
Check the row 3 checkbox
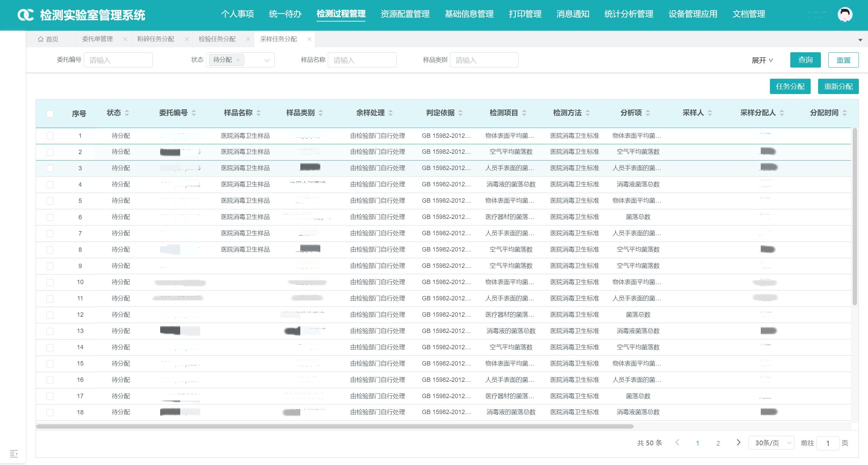[50, 168]
